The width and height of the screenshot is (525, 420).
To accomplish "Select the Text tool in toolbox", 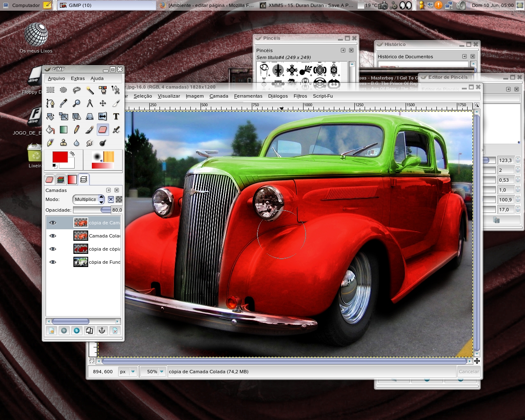I will 116,116.
